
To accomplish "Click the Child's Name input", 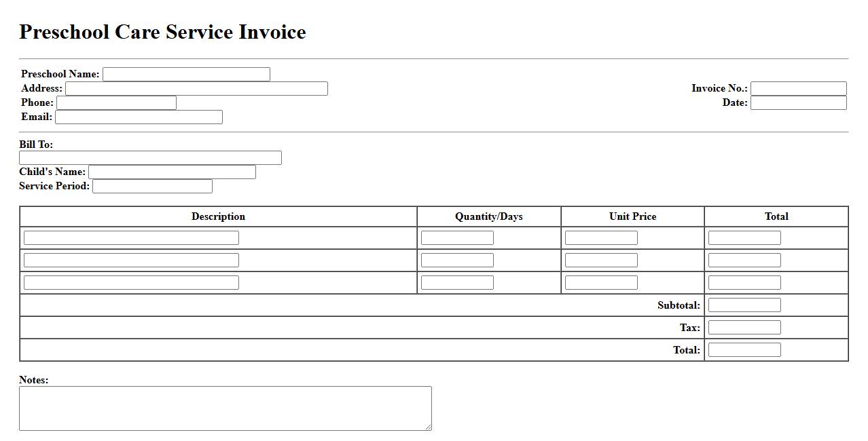I will pos(172,172).
